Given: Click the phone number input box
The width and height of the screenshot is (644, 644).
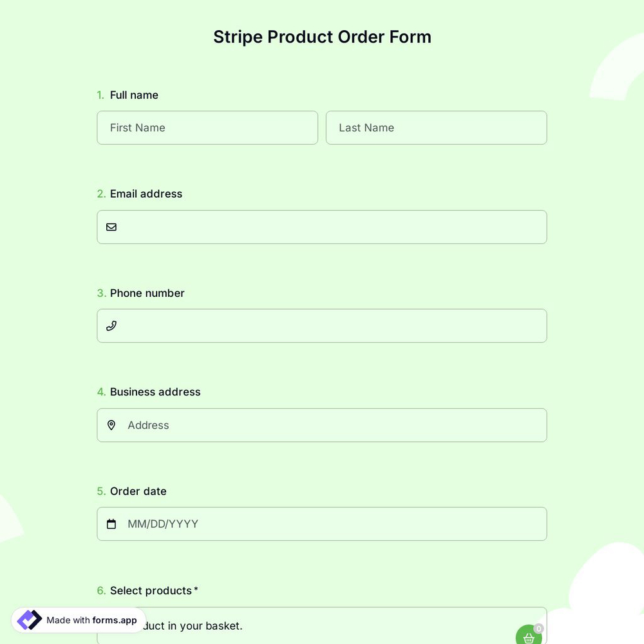Looking at the screenshot, I should click(322, 326).
